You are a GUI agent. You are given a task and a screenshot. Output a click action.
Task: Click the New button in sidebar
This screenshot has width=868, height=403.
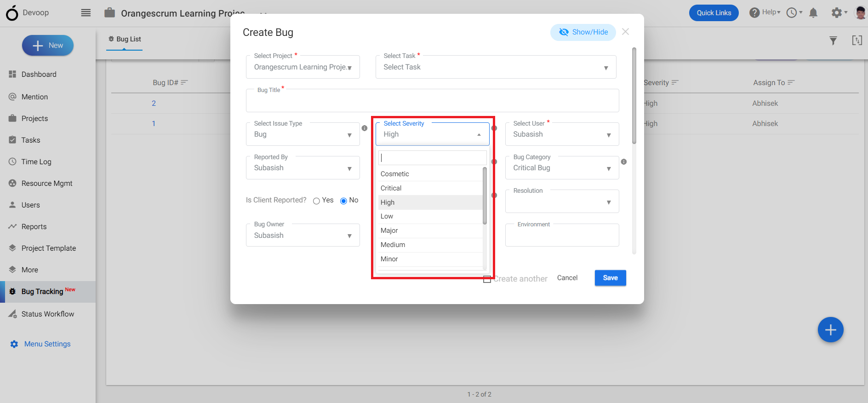point(48,46)
